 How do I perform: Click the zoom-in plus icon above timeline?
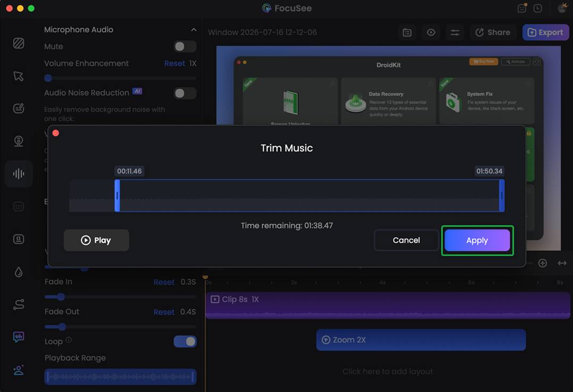tap(542, 263)
